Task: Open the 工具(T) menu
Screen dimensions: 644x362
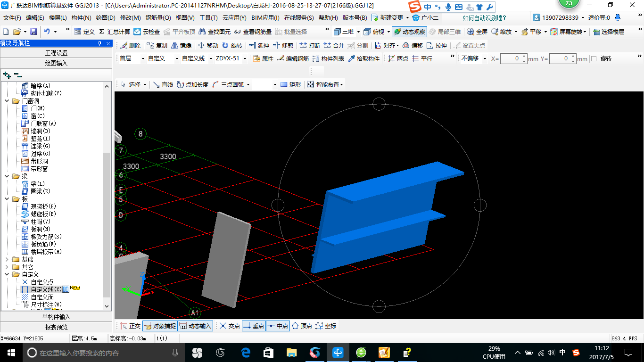Action: pos(208,18)
